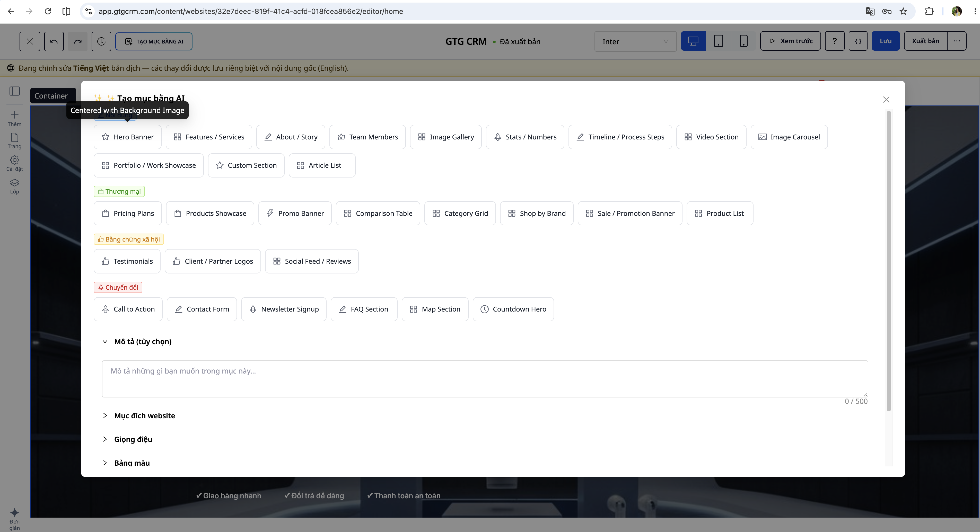Open the code braces editor button

(x=858, y=41)
